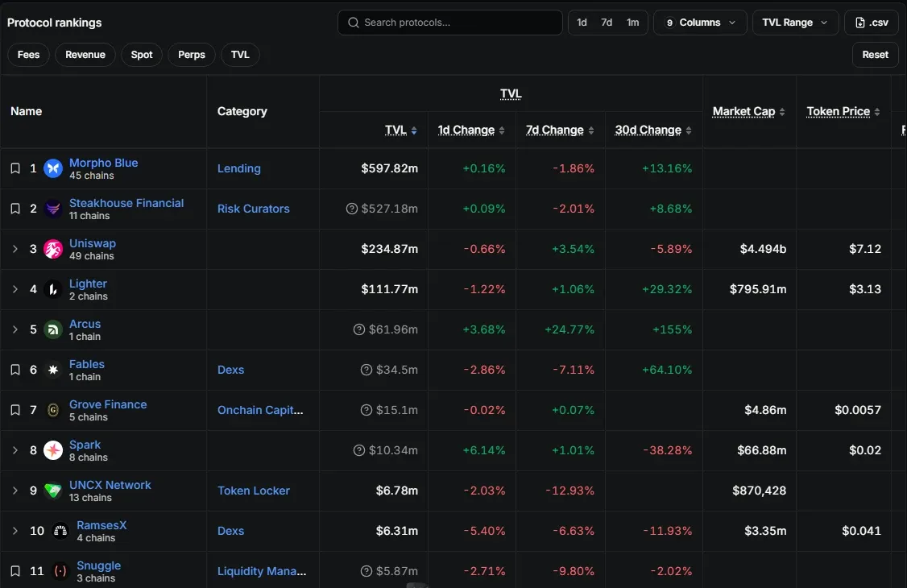This screenshot has height=588, width=907.
Task: Switch to the TVL filter pill
Action: (240, 54)
